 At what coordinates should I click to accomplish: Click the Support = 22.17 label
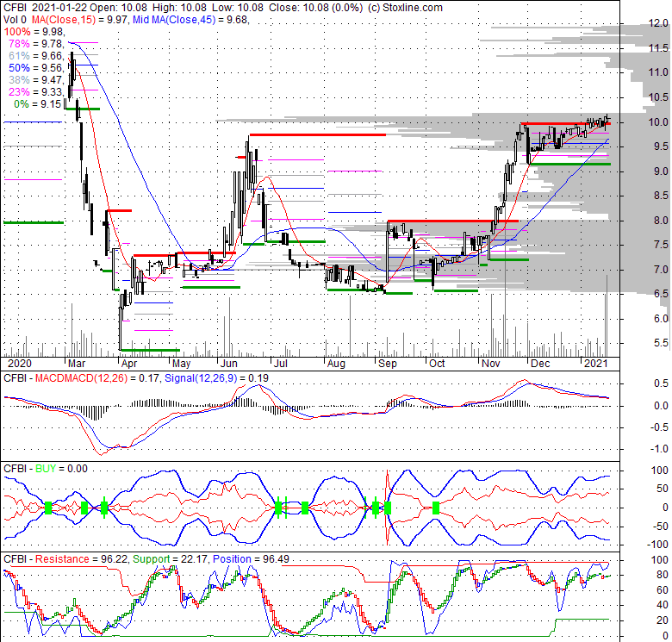click(x=171, y=559)
